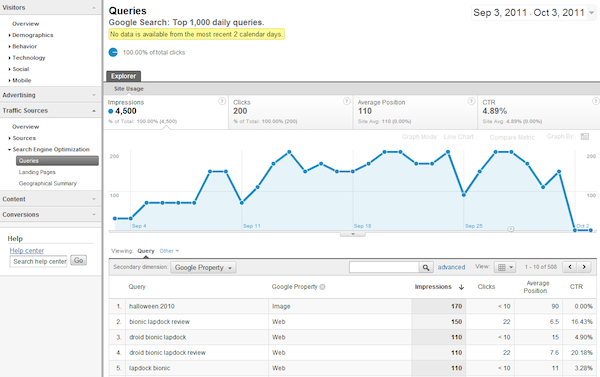Click the 16.43% CTR value

tap(582, 322)
